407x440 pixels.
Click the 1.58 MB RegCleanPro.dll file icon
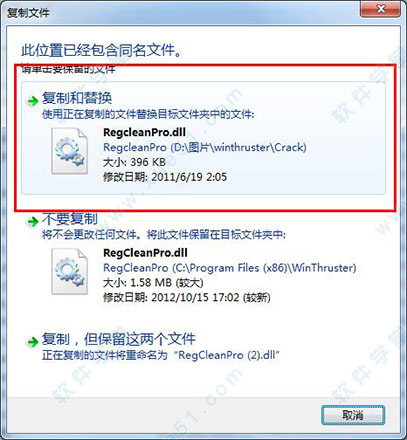pos(69,271)
